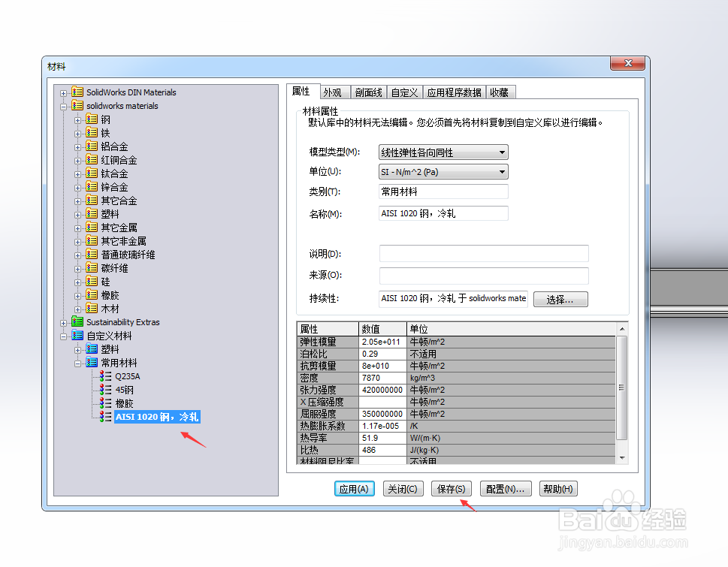
Task: Click the 关闭(C) button
Action: pyautogui.click(x=403, y=489)
